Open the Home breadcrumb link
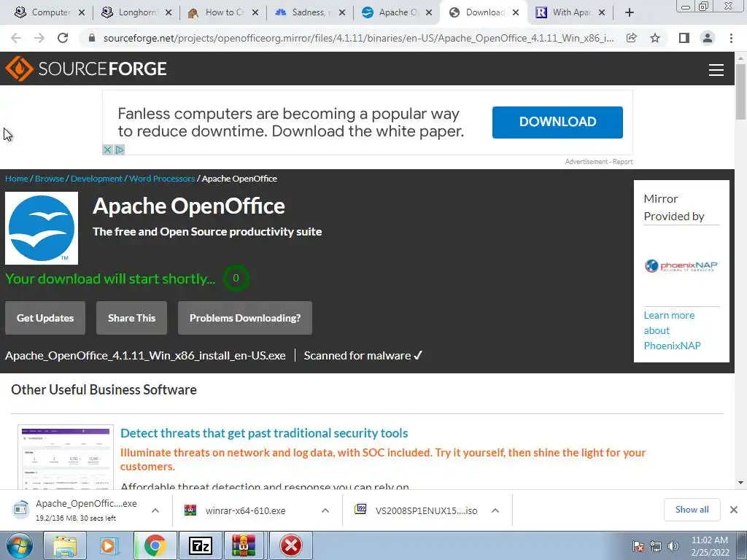The height and width of the screenshot is (560, 747). 17,179
